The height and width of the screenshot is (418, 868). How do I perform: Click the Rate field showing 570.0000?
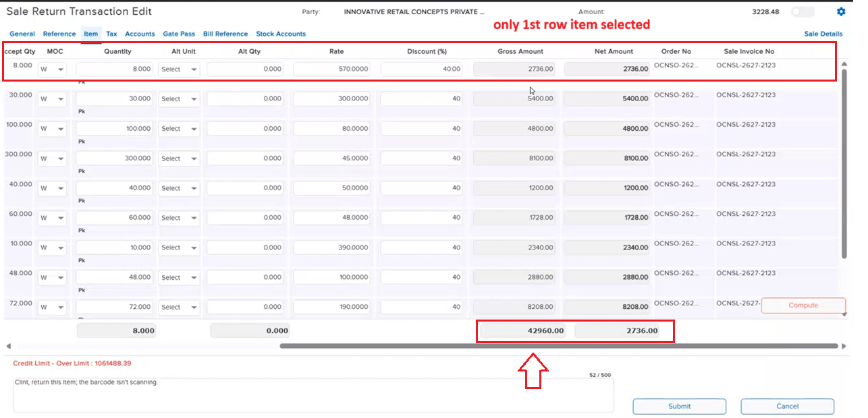[332, 69]
